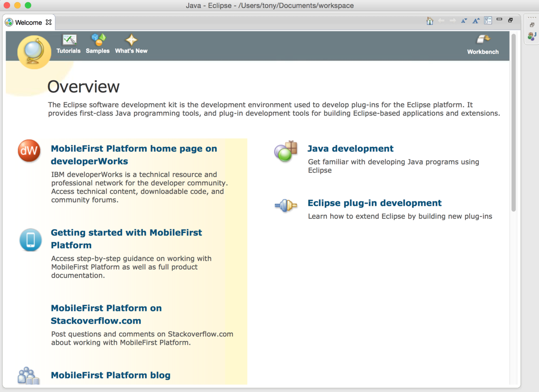Select the Welcome tab
539x392 pixels.
click(28, 22)
